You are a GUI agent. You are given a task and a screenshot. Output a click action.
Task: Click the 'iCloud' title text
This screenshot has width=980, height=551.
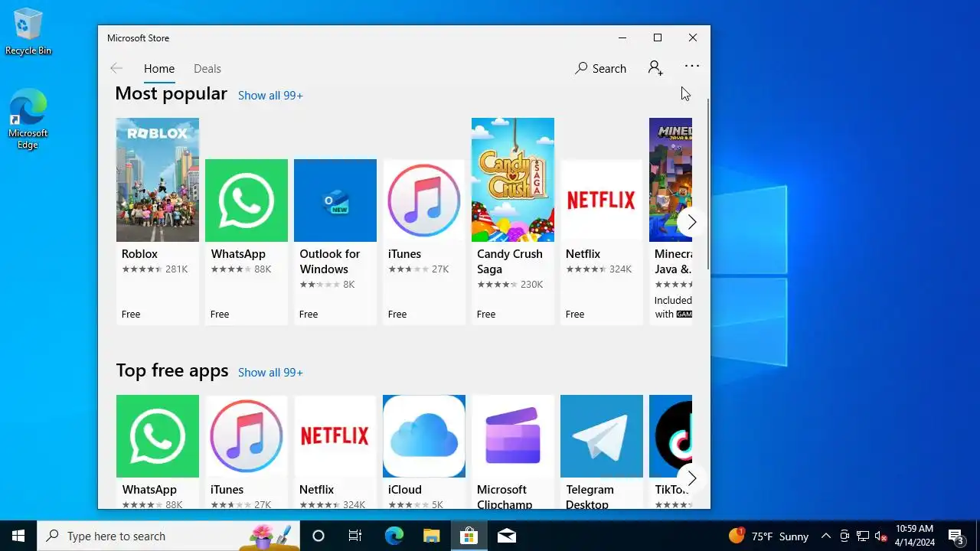405,490
